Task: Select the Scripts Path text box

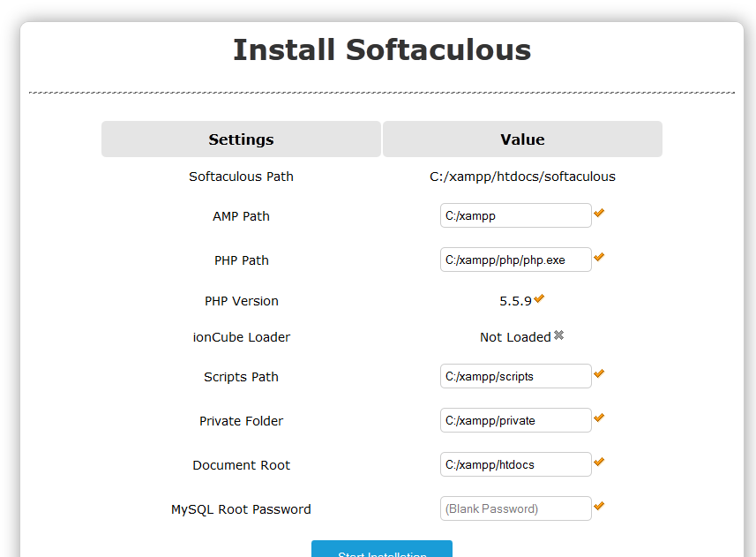Action: tap(515, 376)
